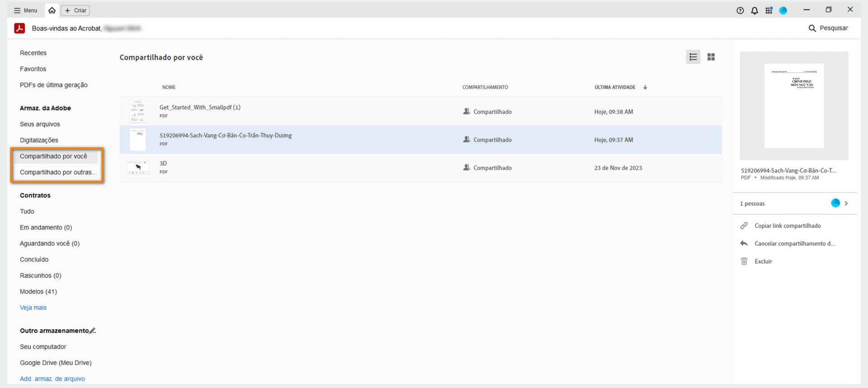Sort by Última Atividade arrow

645,87
